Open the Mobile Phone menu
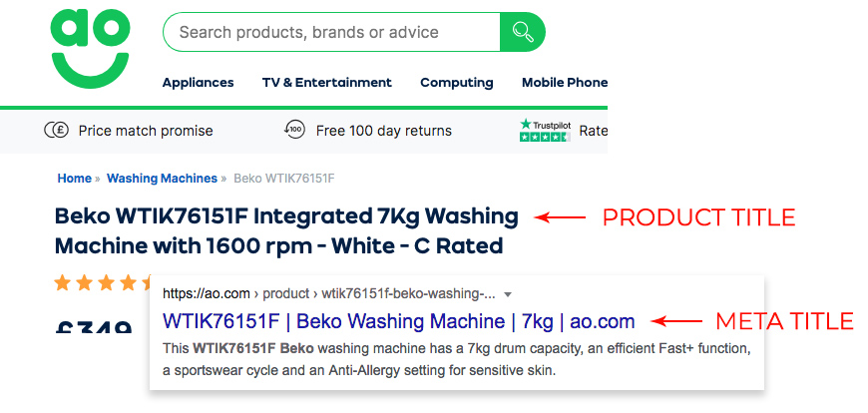 pos(564,83)
